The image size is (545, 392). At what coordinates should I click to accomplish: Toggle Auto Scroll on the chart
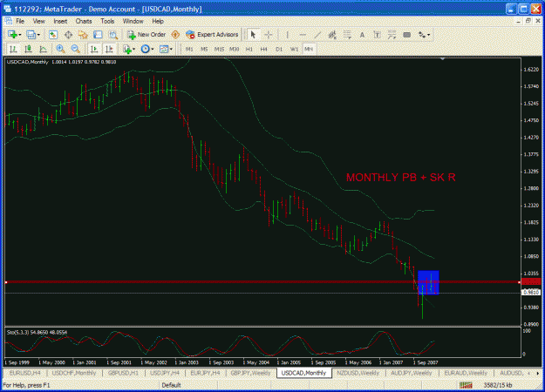pyautogui.click(x=94, y=49)
